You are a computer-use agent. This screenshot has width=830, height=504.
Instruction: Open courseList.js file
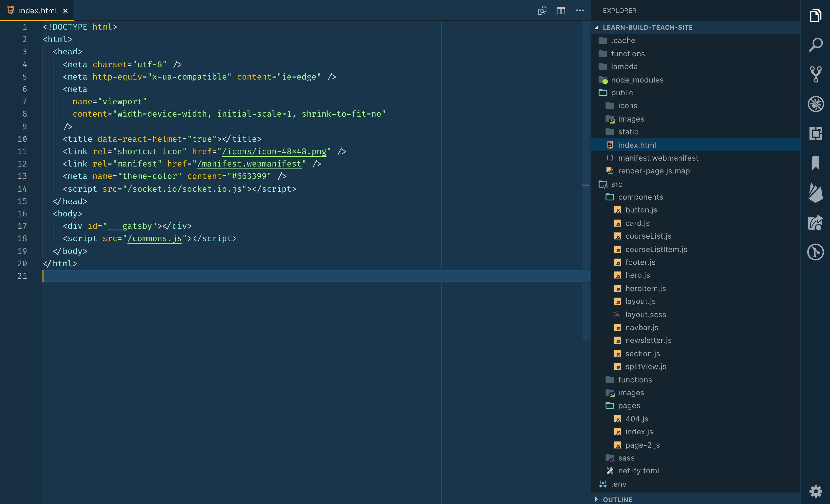pyautogui.click(x=696, y=236)
